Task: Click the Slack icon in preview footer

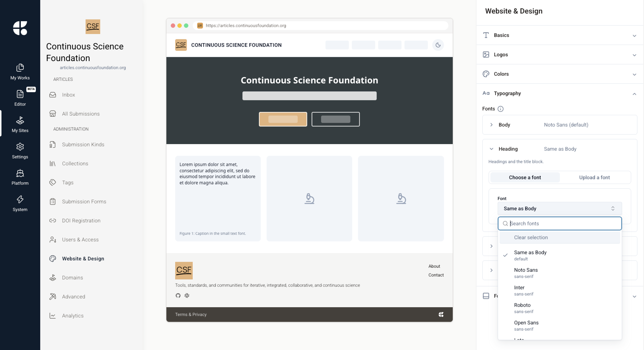Action: point(187,296)
